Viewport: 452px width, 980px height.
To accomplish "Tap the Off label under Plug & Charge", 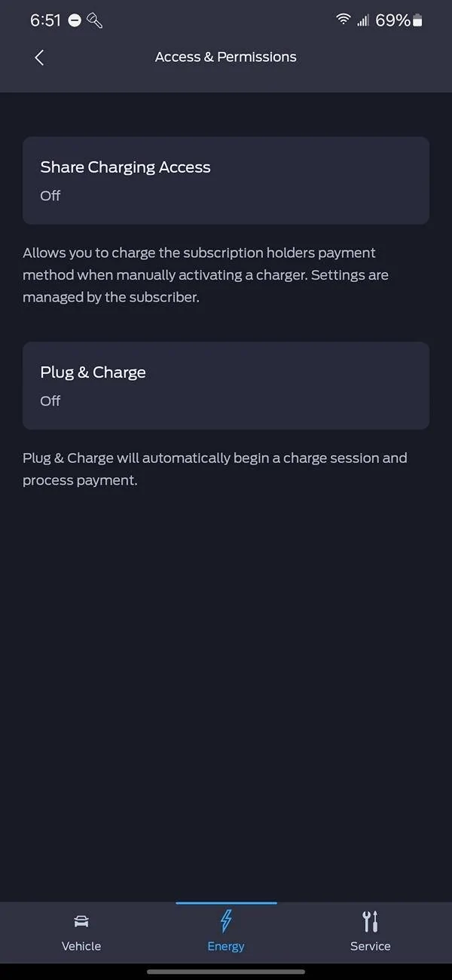I will coord(50,401).
